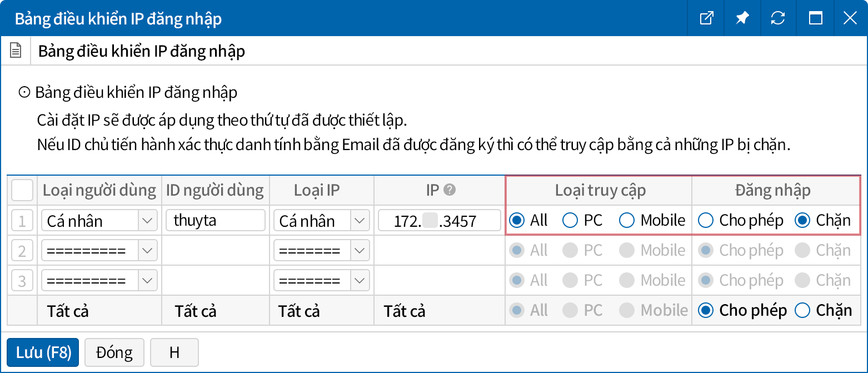This screenshot has width=868, height=373.
Task: Set row 1 login to Cho phép
Action: coord(706,221)
